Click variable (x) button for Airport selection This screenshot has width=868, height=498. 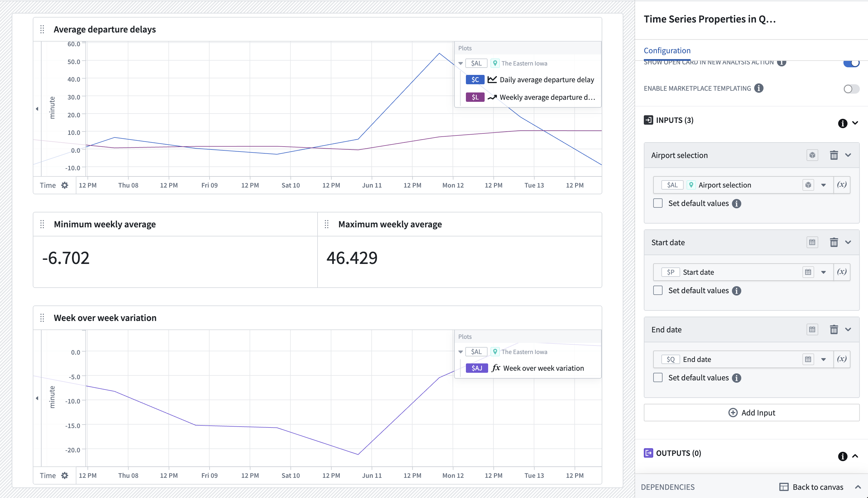(842, 185)
